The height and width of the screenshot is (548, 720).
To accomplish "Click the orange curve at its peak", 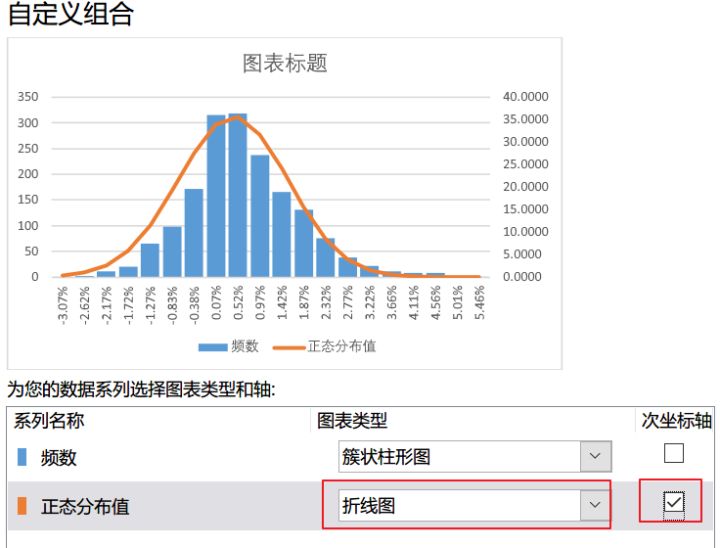I will point(236,117).
